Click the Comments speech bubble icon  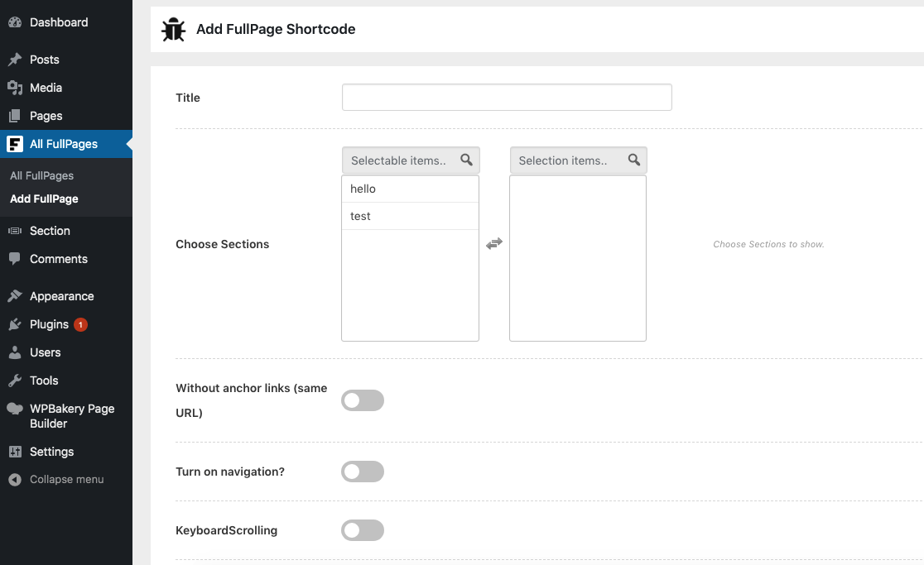coord(15,259)
